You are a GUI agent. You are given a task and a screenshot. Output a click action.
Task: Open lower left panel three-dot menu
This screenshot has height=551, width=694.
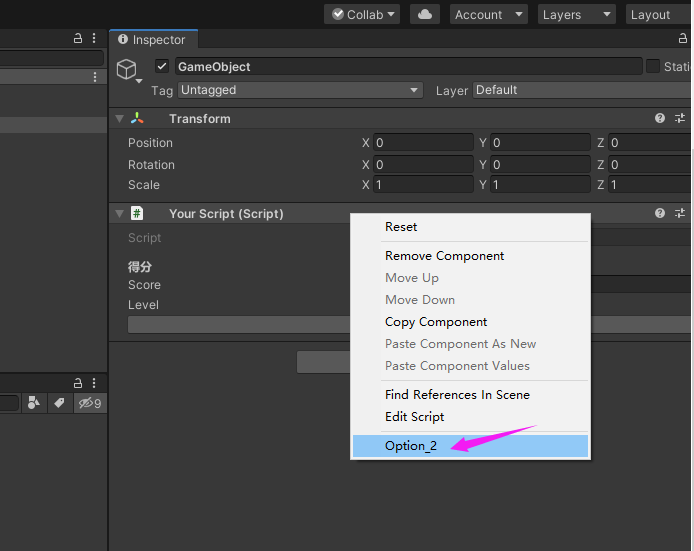94,383
